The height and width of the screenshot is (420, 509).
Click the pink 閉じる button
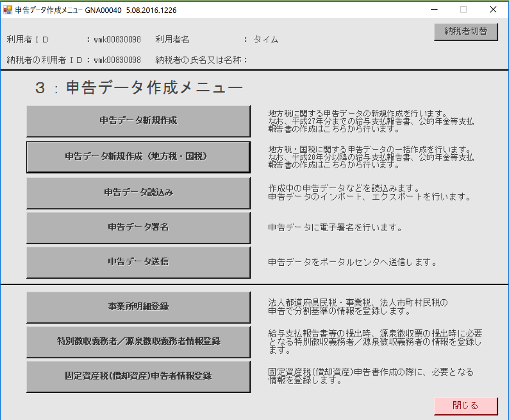tap(466, 406)
